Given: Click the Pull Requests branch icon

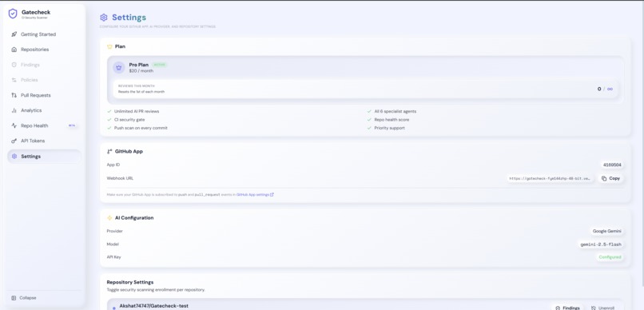Looking at the screenshot, I should coord(14,95).
